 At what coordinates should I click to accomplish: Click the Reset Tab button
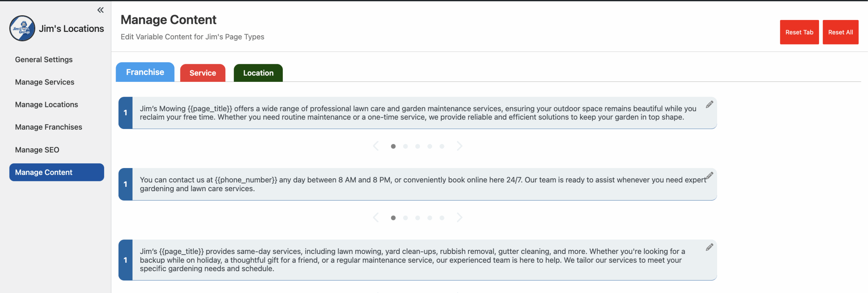coord(799,32)
